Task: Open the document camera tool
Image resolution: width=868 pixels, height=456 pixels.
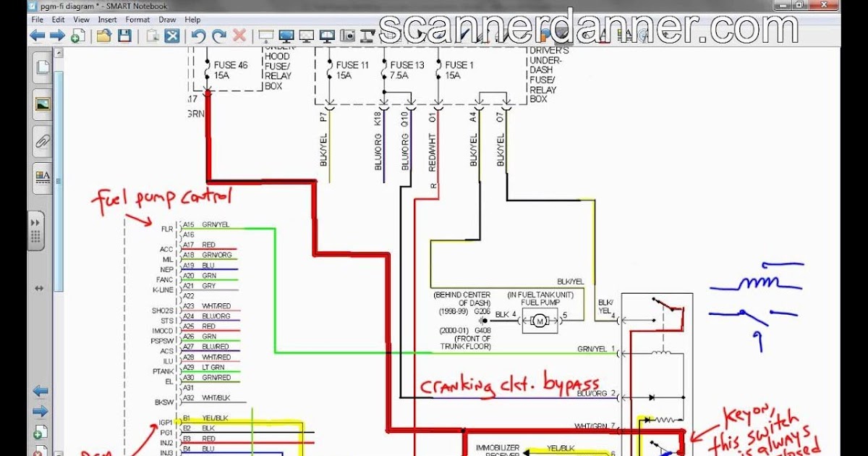Action: [x=367, y=35]
